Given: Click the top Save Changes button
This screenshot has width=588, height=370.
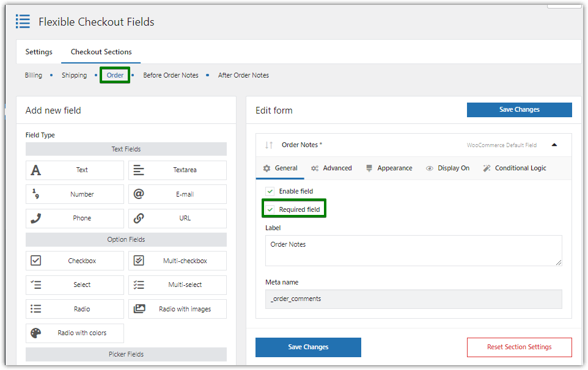Looking at the screenshot, I should coord(519,110).
